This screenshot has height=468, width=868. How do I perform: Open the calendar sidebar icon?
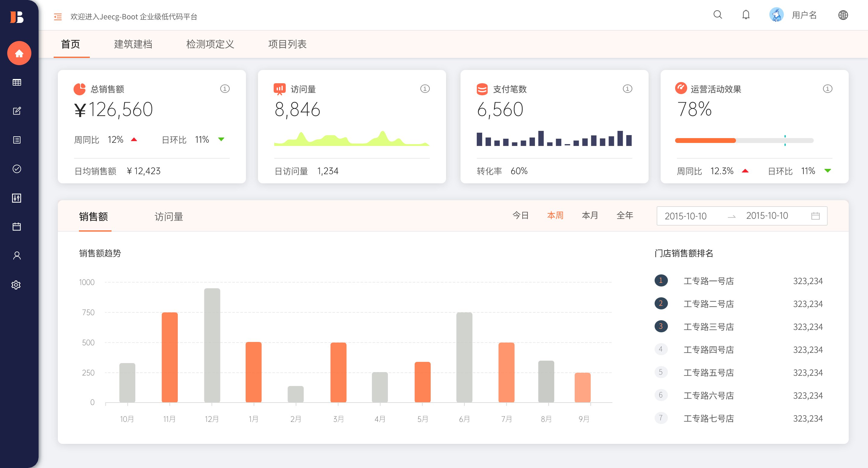pos(17,226)
